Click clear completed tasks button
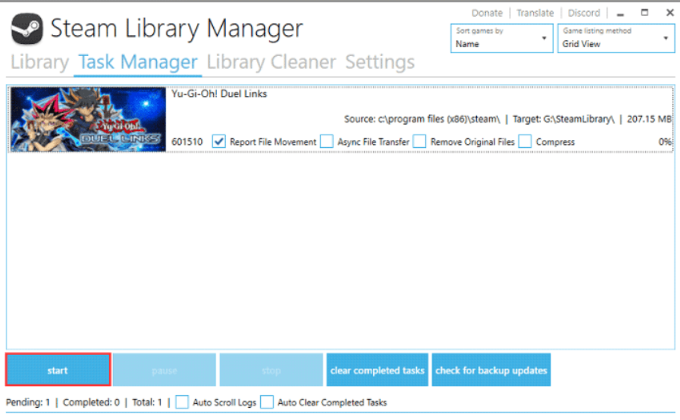 [377, 370]
